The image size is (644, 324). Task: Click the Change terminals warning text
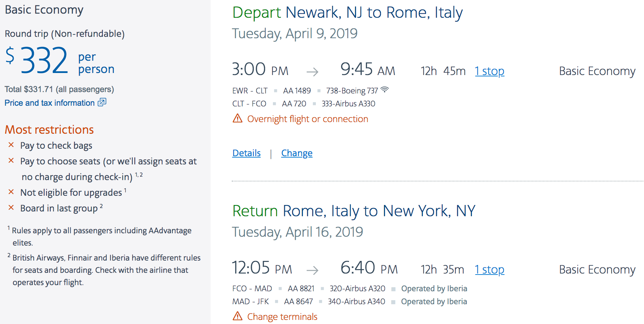pos(282,317)
